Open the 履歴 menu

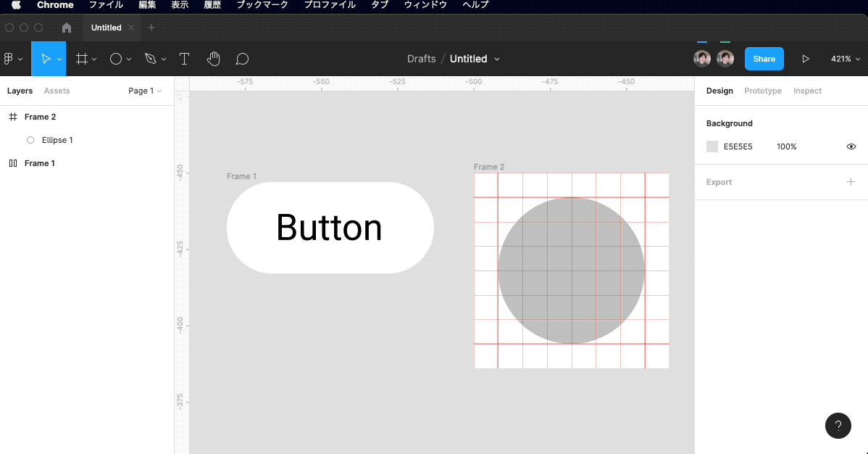(x=212, y=5)
